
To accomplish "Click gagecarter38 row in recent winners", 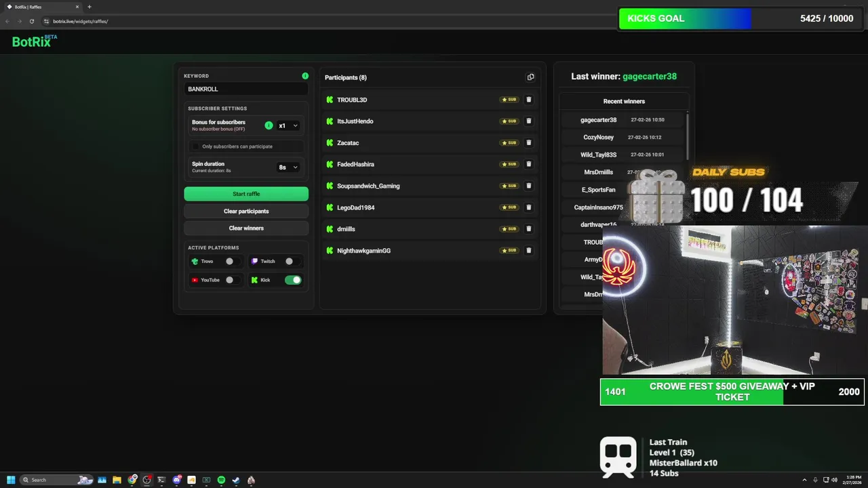I will 623,120.
